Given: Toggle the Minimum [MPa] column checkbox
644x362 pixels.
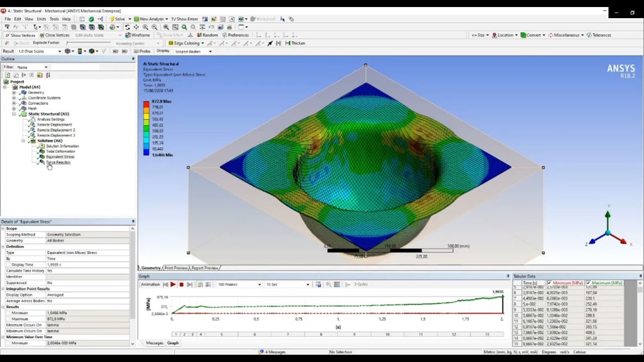Looking at the screenshot, I should [x=549, y=283].
